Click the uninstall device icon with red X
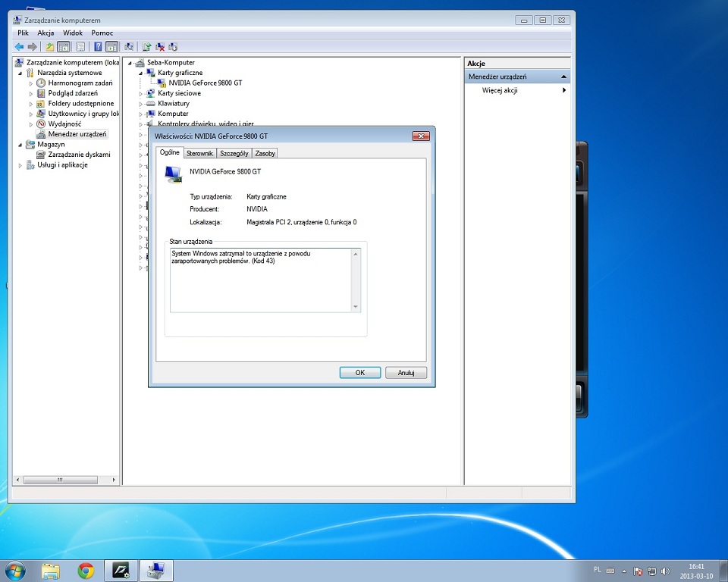This screenshot has height=582, width=728. (x=160, y=46)
